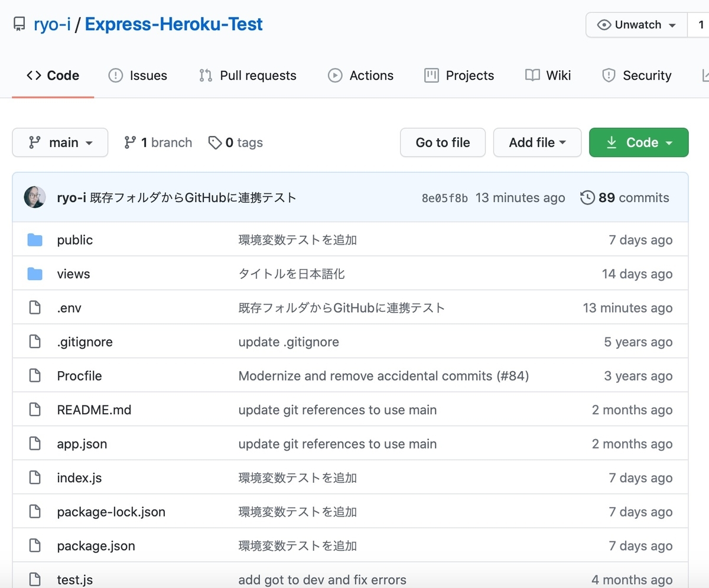Click the file icon beside index.js

pos(35,478)
